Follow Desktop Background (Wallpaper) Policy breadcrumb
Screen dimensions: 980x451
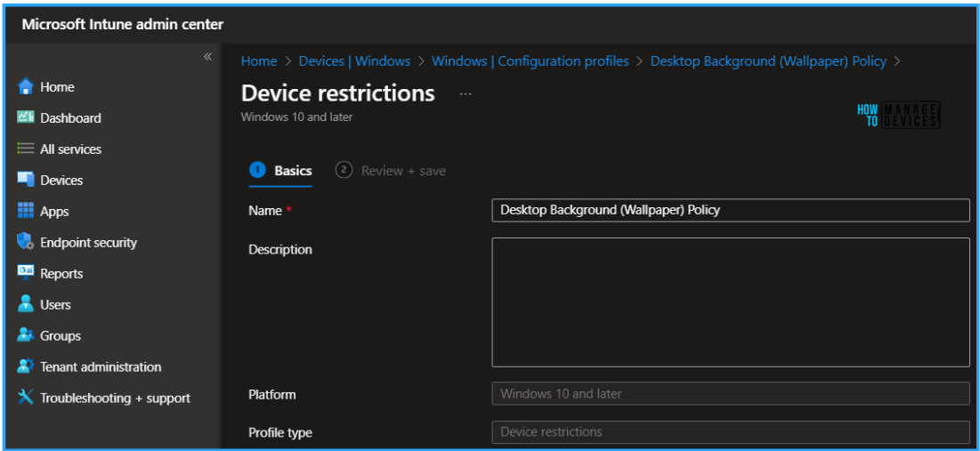click(x=768, y=61)
